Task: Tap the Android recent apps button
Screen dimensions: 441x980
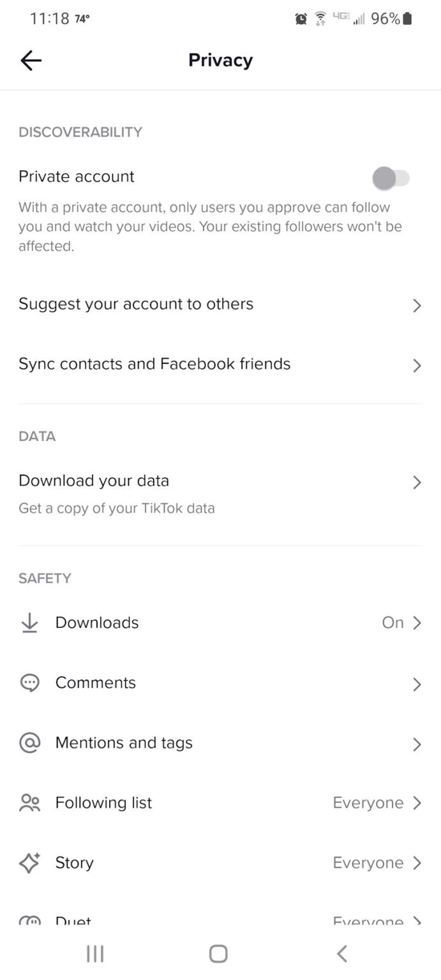Action: [x=94, y=953]
